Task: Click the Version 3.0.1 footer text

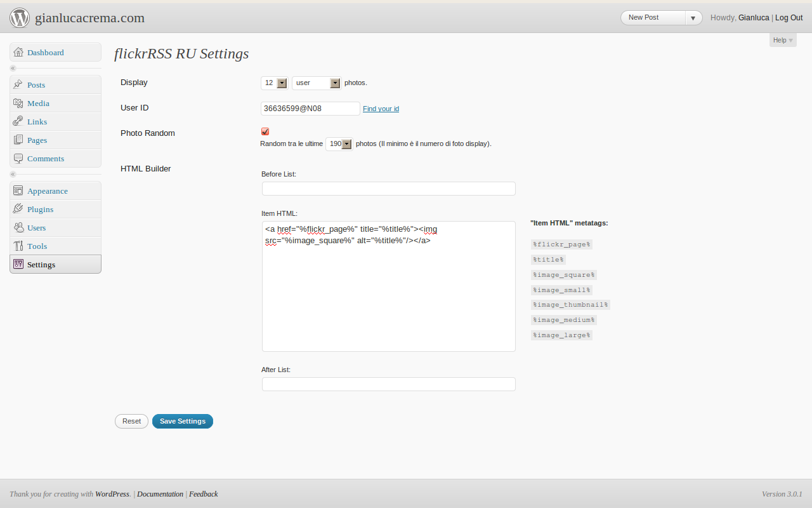Action: (782, 494)
